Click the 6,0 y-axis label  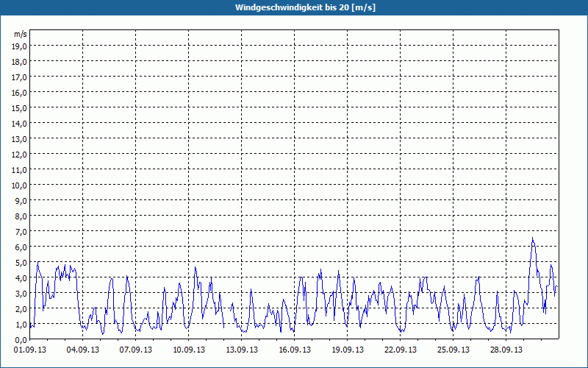(21, 247)
